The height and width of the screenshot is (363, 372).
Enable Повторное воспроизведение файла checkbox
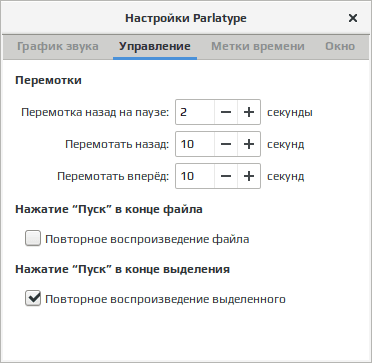[33, 239]
